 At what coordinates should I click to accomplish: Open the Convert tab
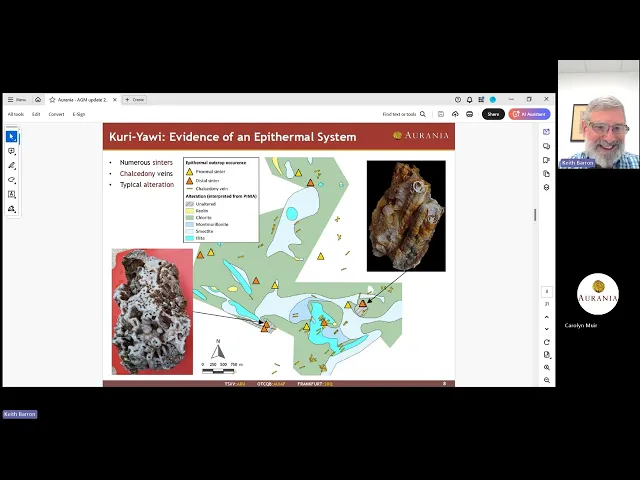(x=56, y=114)
